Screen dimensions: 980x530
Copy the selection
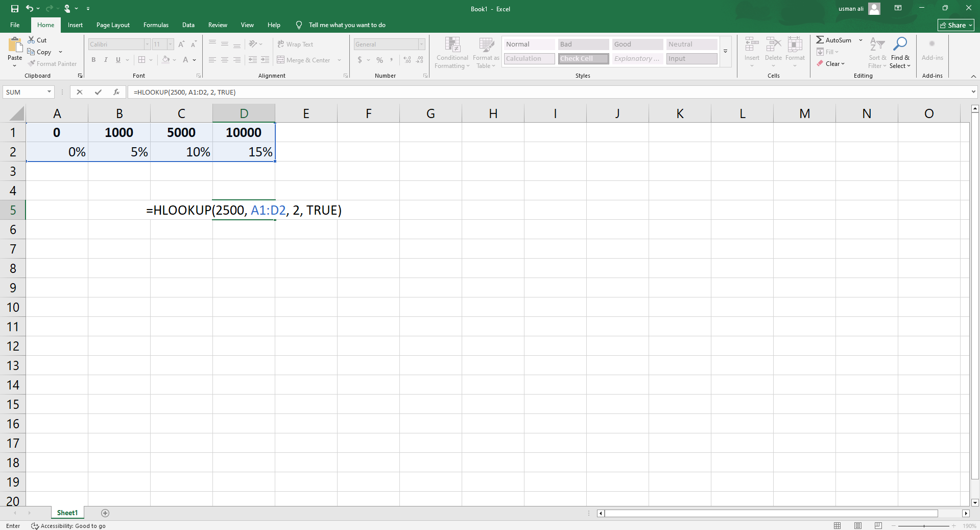pyautogui.click(x=39, y=52)
